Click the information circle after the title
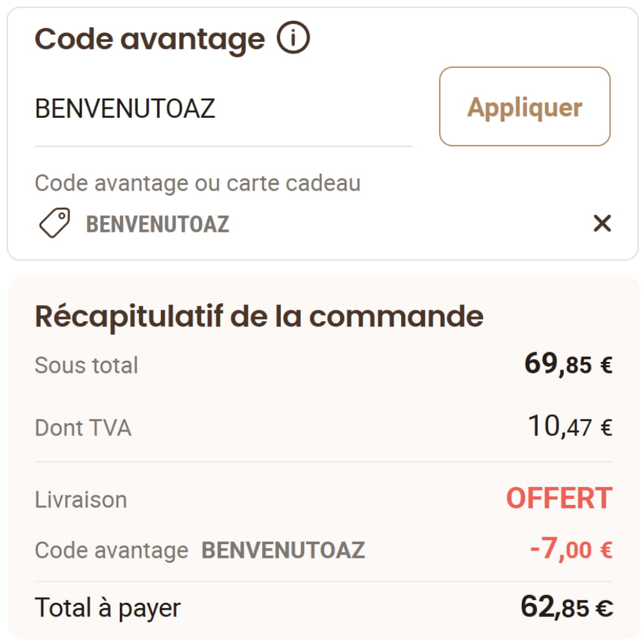The width and height of the screenshot is (644, 644). pyautogui.click(x=294, y=37)
